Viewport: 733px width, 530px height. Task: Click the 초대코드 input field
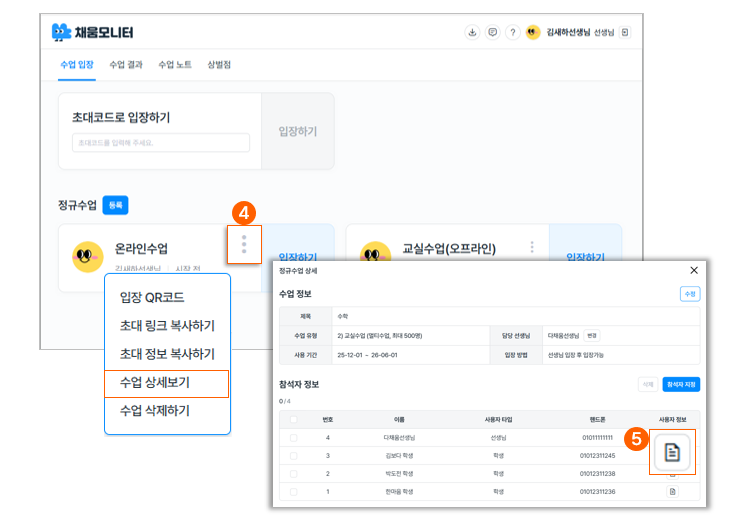coord(161,143)
